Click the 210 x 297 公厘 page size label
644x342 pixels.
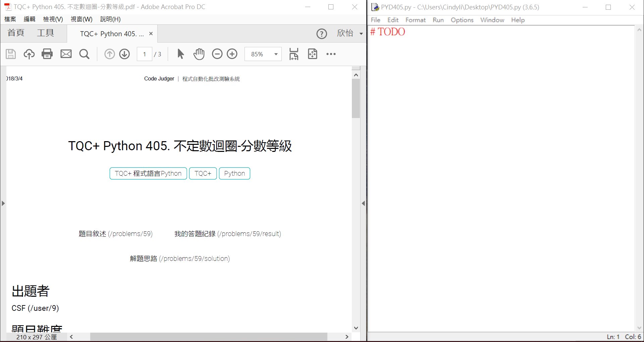point(37,337)
